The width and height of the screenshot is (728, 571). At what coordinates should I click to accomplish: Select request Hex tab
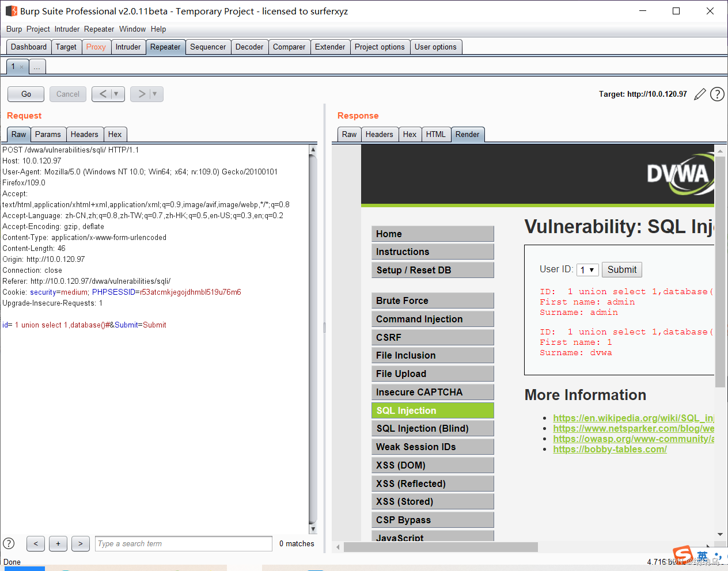115,135
